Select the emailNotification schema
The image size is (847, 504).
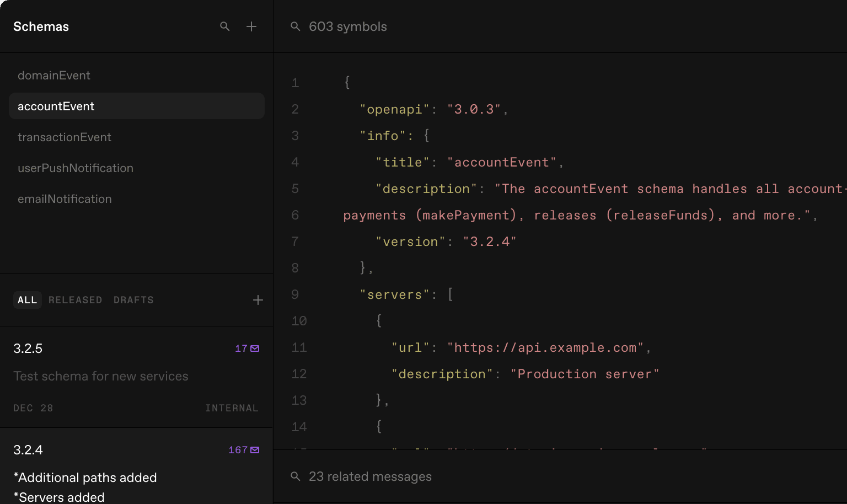[65, 199]
